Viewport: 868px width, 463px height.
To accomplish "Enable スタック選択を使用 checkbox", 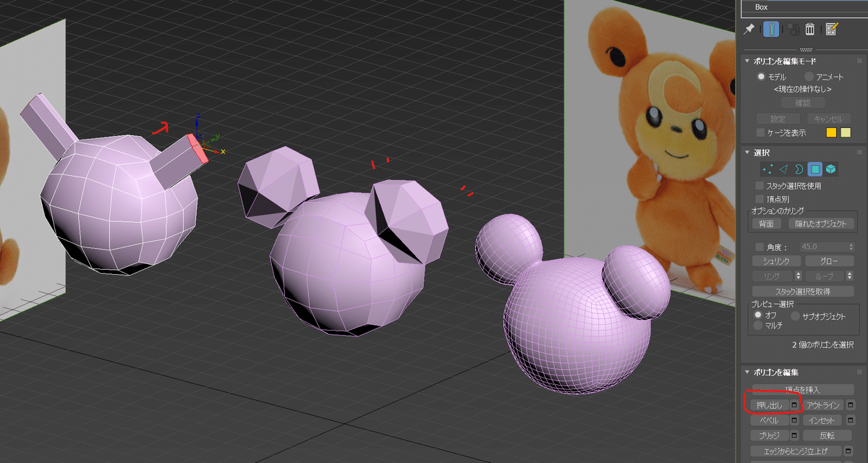I will tap(760, 186).
